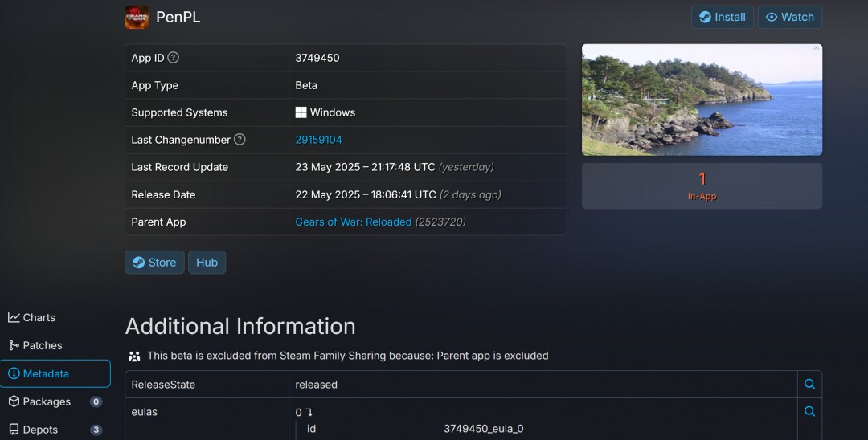Image resolution: width=868 pixels, height=440 pixels.
Task: Follow the Gears of War: Reloaded link
Action: (x=353, y=222)
